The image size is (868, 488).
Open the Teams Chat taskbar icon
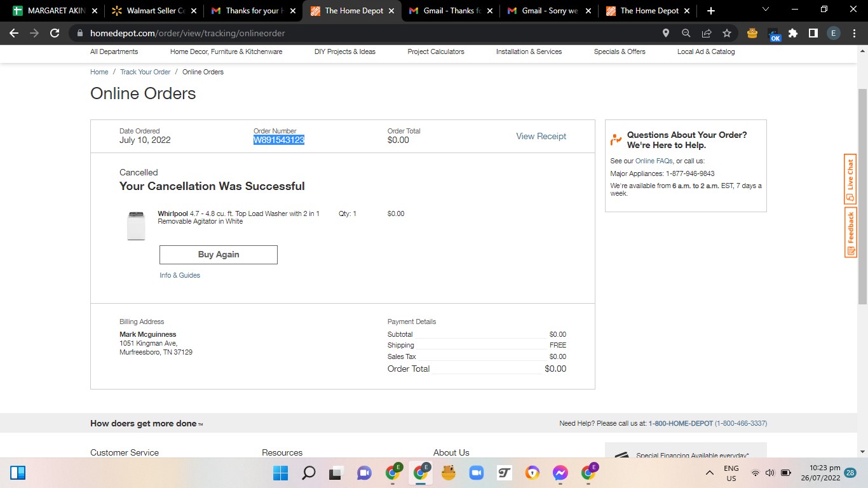[x=364, y=473]
